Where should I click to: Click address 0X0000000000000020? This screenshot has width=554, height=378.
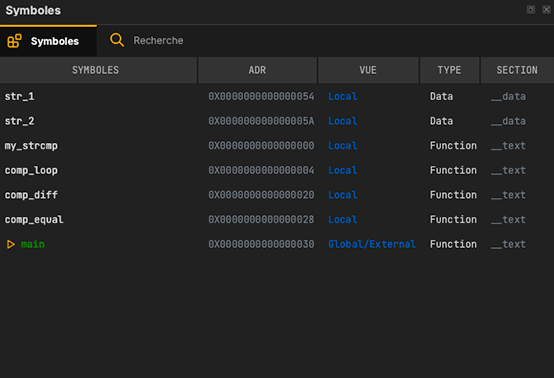coord(261,195)
